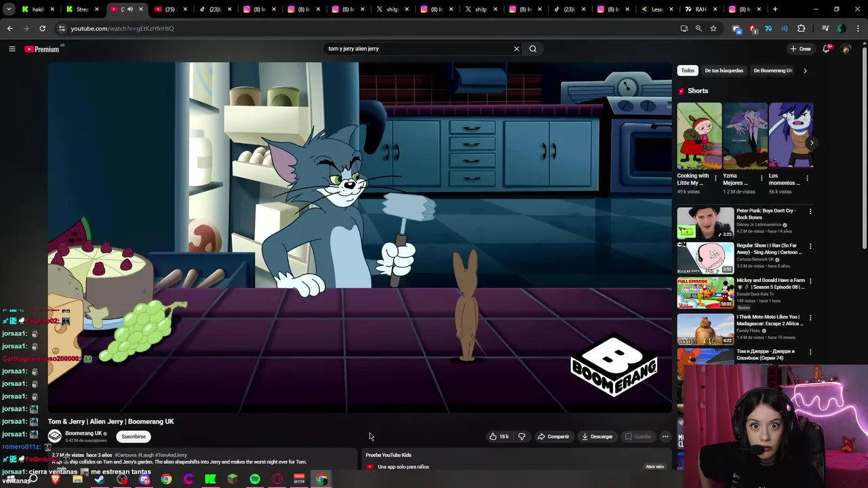Open the Boomerang UK channel name link
Screen dimensions: 868x488
pos(83,434)
